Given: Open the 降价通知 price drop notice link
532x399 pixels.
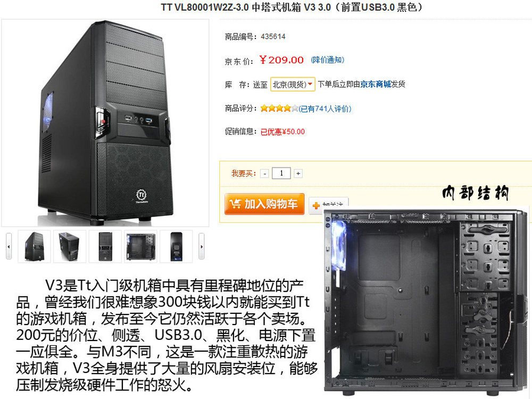Looking at the screenshot, I should click(x=328, y=60).
